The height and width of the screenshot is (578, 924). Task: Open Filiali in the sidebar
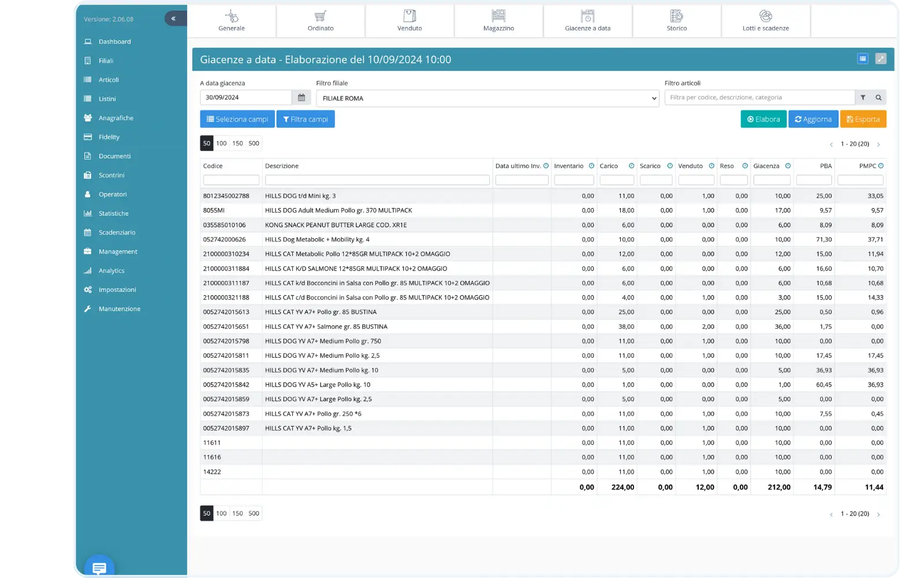106,61
